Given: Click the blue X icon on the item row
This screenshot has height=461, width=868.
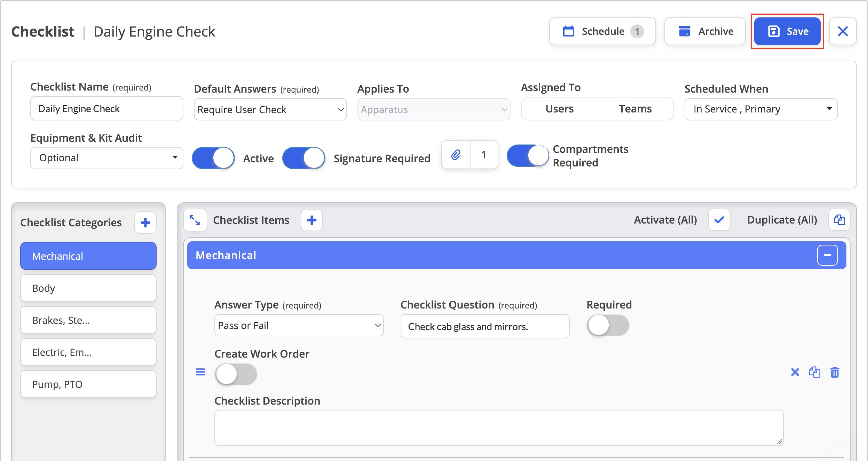Looking at the screenshot, I should tap(795, 372).
